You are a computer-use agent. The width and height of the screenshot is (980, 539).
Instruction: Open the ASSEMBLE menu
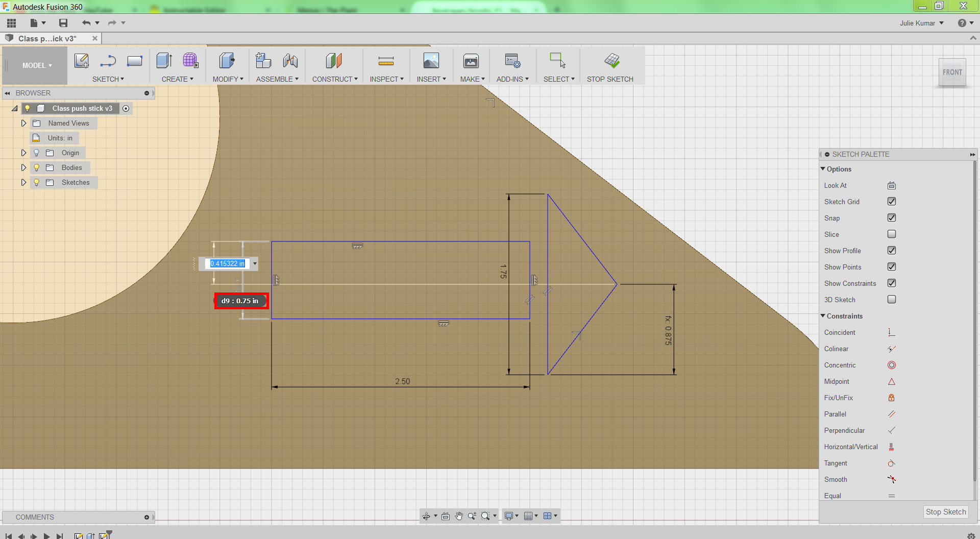point(277,79)
